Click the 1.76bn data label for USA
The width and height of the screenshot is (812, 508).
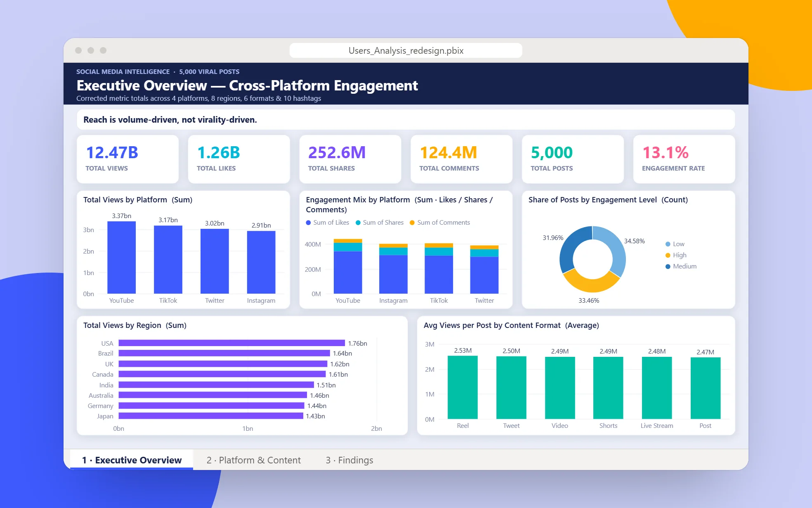(357, 343)
